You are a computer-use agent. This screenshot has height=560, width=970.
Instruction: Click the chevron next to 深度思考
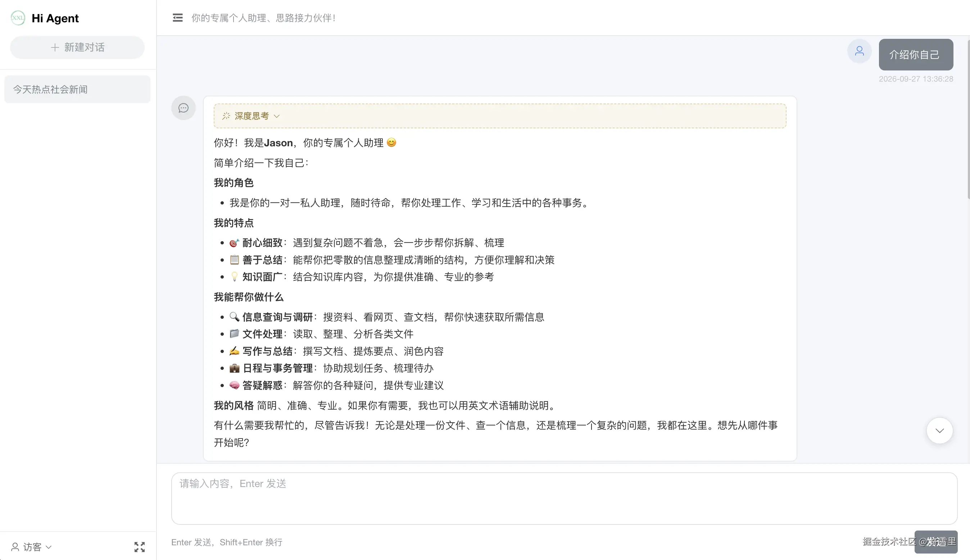point(276,116)
